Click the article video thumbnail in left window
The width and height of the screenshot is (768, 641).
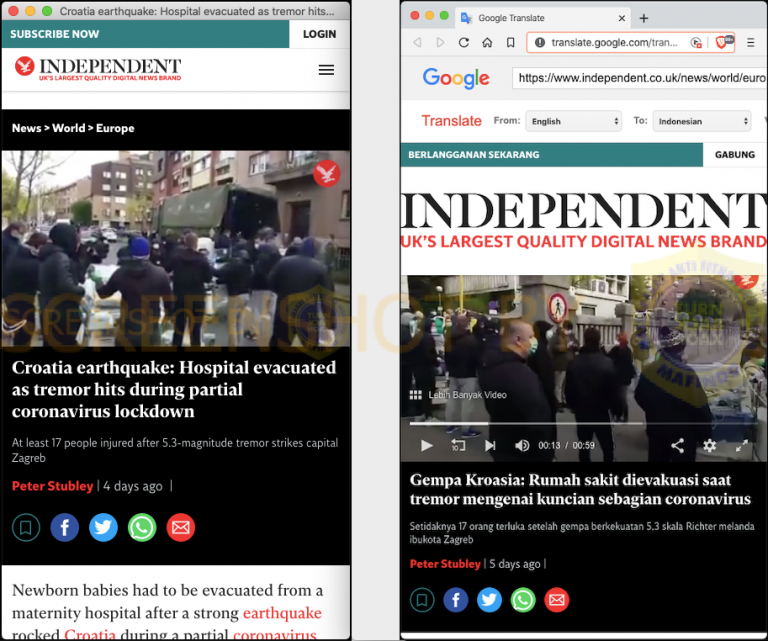tap(176, 249)
